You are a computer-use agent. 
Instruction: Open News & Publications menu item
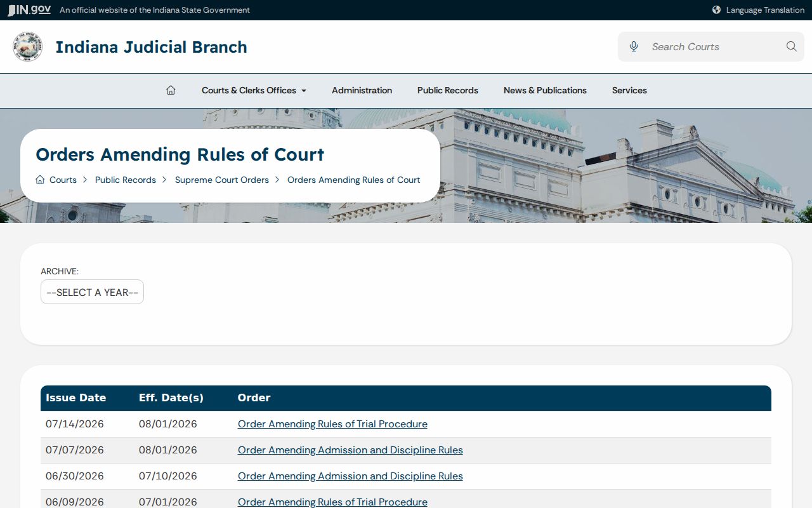545,90
